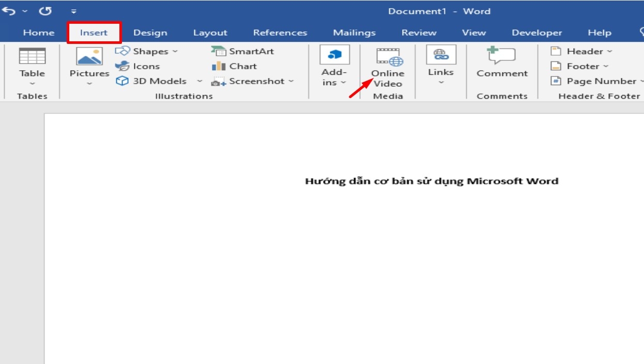This screenshot has width=644, height=364.
Task: Expand the Links dropdown
Action: click(x=441, y=82)
